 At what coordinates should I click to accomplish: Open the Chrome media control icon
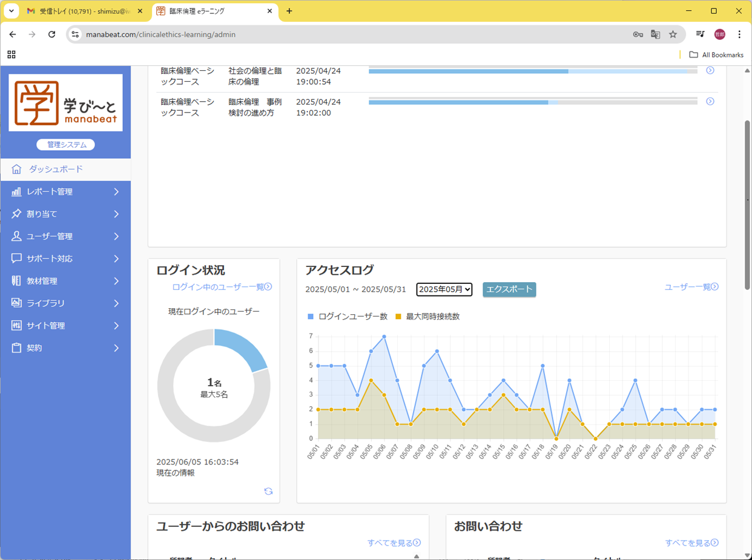pyautogui.click(x=700, y=35)
